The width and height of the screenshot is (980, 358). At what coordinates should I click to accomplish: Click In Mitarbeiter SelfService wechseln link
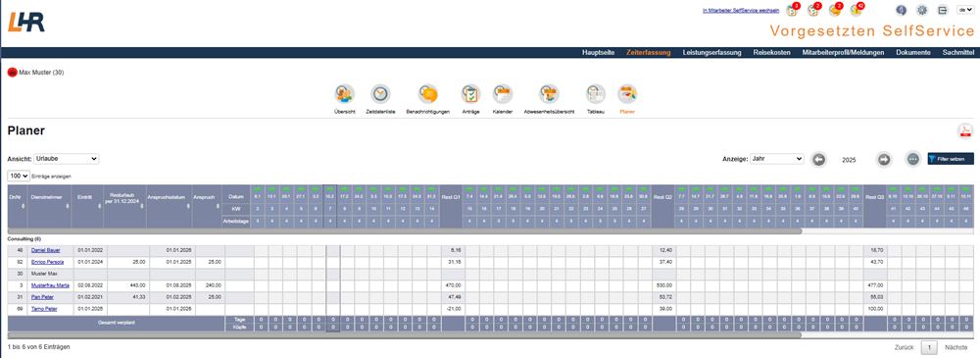point(741,11)
